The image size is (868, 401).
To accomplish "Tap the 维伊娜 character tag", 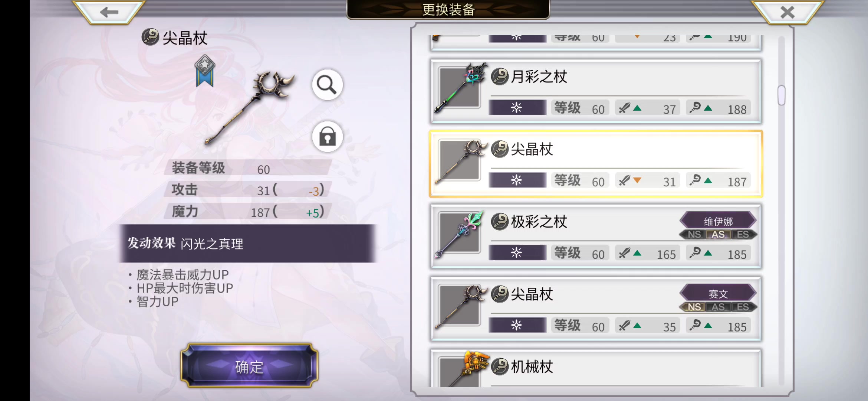I will pyautogui.click(x=718, y=221).
